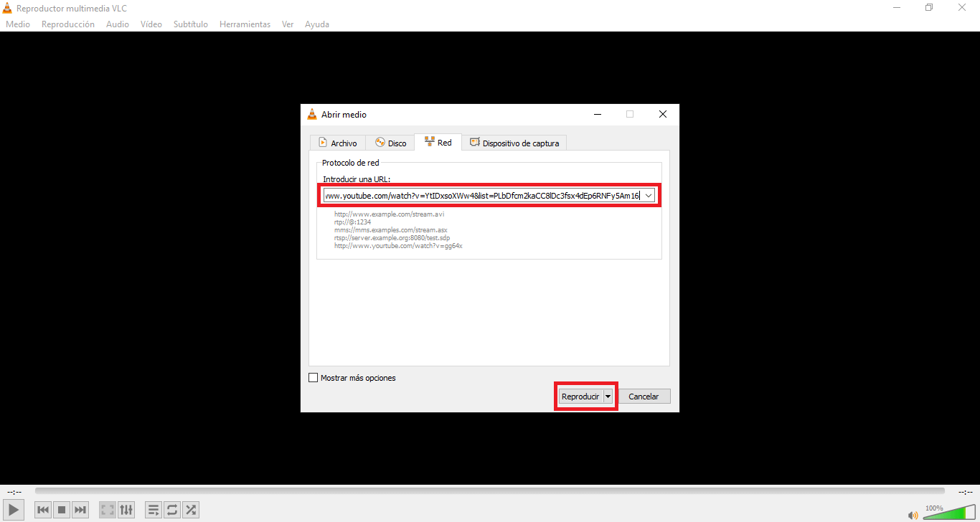Click the VLC cone icon in dialog title
This screenshot has height=522, width=980.
(311, 114)
